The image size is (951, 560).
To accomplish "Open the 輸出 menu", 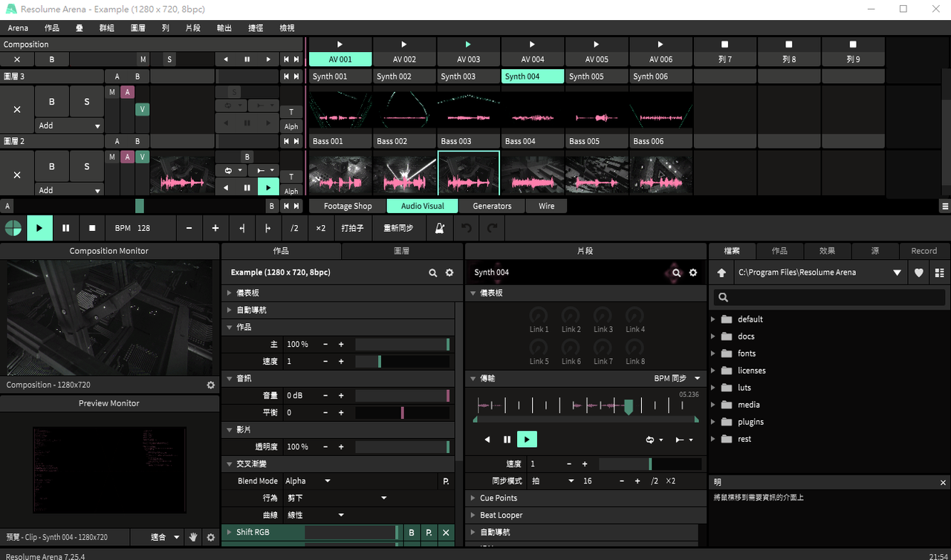I will [224, 27].
